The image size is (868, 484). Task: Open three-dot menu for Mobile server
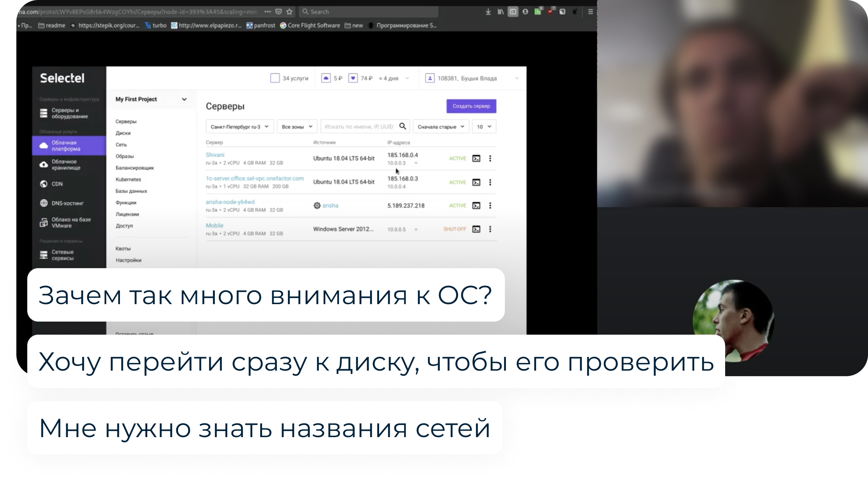click(490, 229)
